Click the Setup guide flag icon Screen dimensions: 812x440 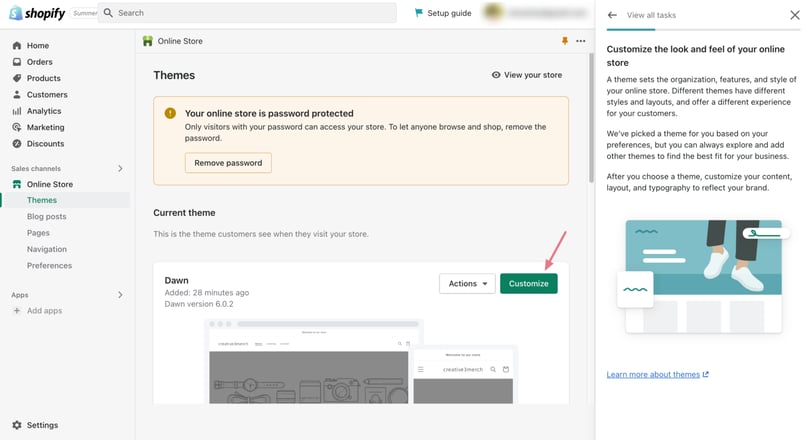(x=418, y=13)
